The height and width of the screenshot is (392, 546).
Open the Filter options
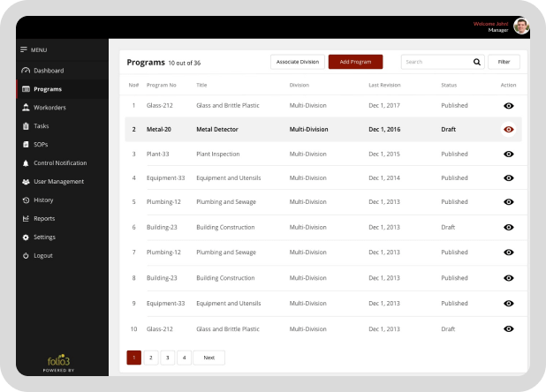(x=504, y=62)
